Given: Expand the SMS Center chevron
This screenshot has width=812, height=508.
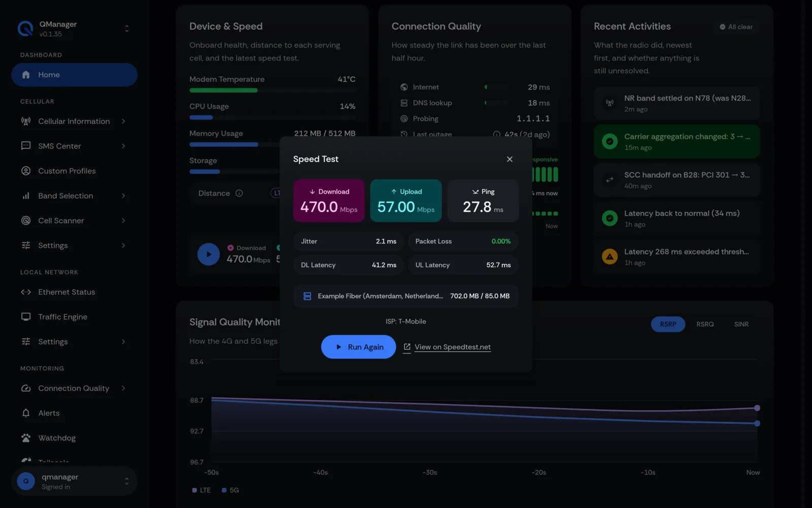Looking at the screenshot, I should point(123,146).
